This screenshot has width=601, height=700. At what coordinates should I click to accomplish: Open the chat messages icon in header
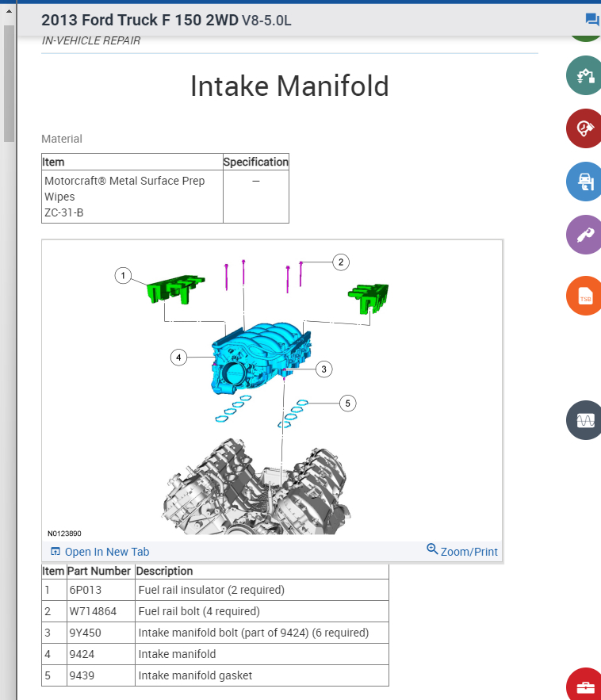tap(592, 20)
